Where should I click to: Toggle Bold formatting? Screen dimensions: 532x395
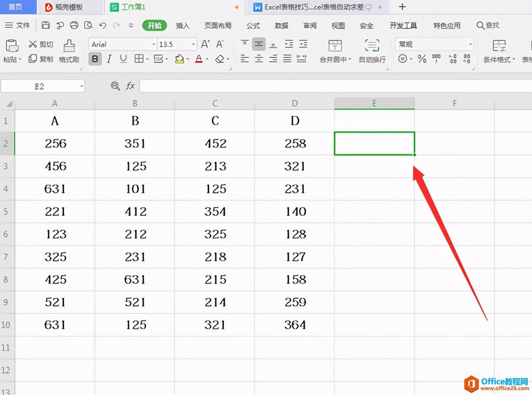(x=95, y=59)
